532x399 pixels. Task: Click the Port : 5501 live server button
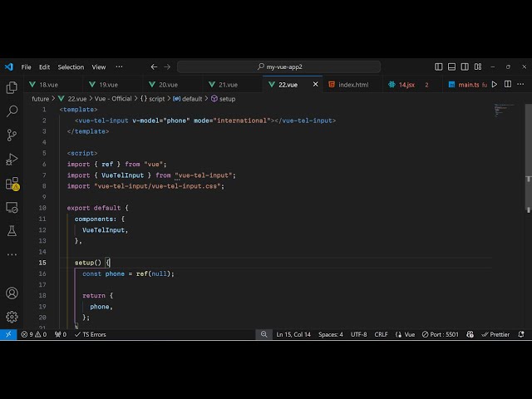pos(441,334)
